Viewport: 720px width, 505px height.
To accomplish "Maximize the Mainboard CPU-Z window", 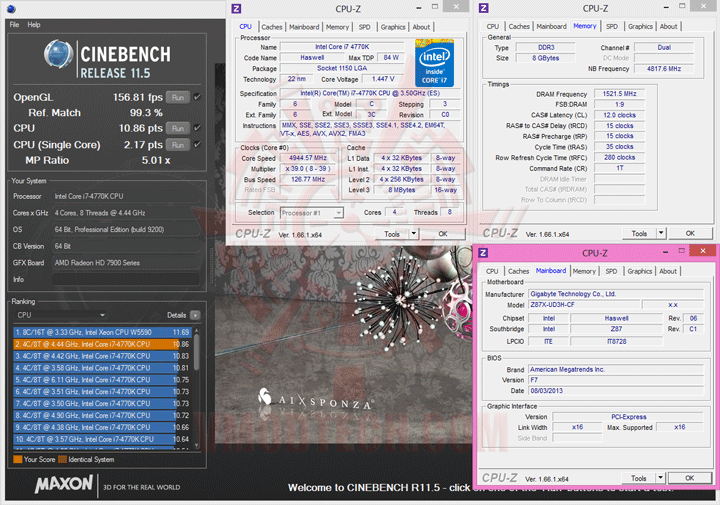I will [x=681, y=251].
